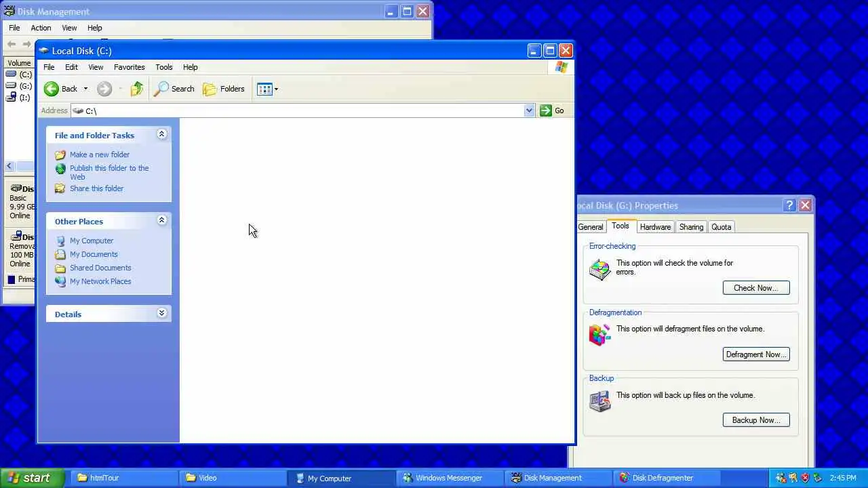The image size is (868, 488).
Task: Open the Help menu in Disk Management
Action: (x=94, y=28)
